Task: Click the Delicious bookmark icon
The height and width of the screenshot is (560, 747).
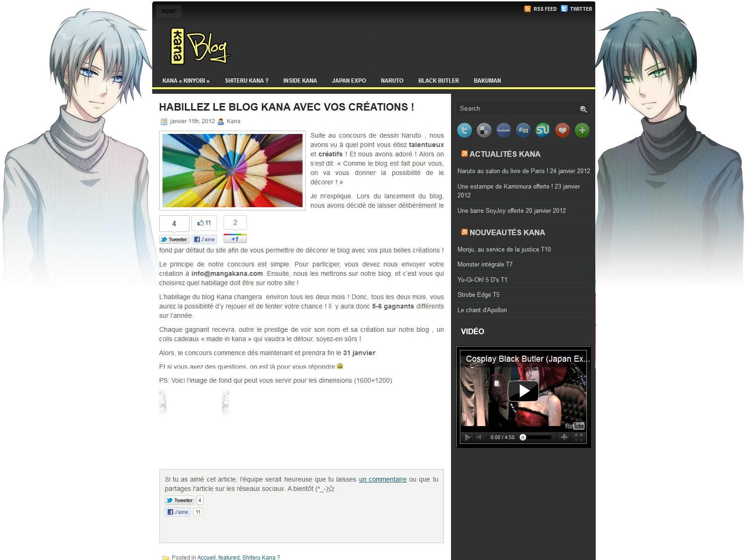Action: [484, 130]
